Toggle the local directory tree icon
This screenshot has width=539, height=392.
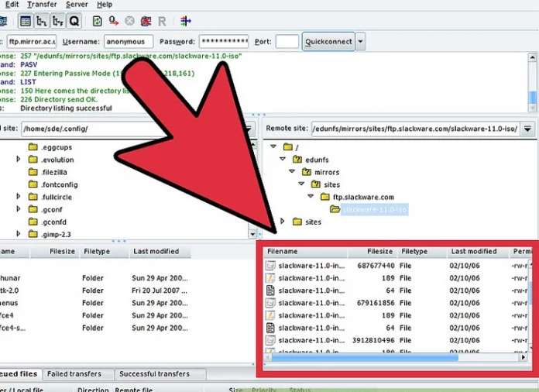click(41, 21)
